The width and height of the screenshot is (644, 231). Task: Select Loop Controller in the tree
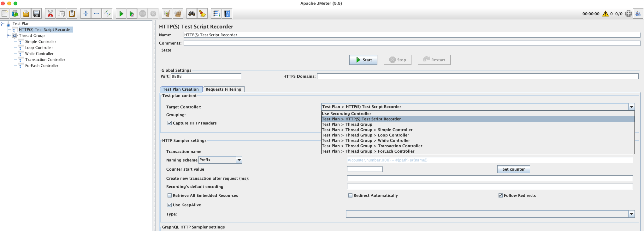tap(39, 48)
